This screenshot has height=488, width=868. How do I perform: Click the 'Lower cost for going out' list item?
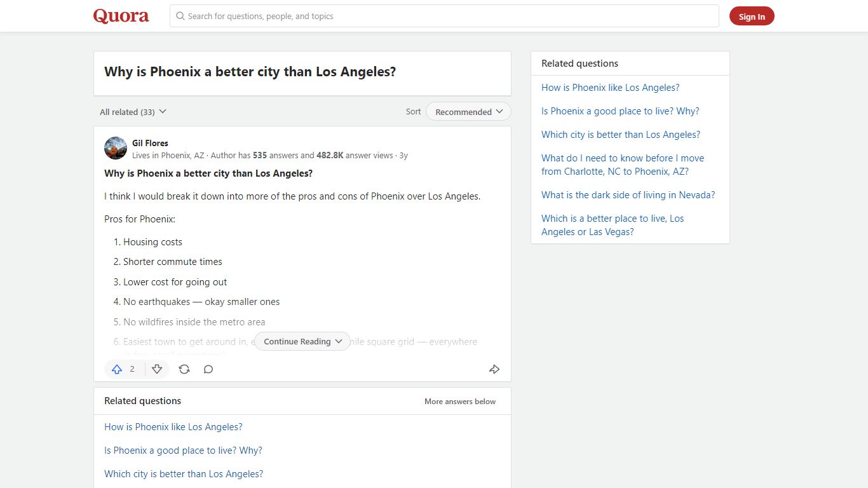click(175, 282)
